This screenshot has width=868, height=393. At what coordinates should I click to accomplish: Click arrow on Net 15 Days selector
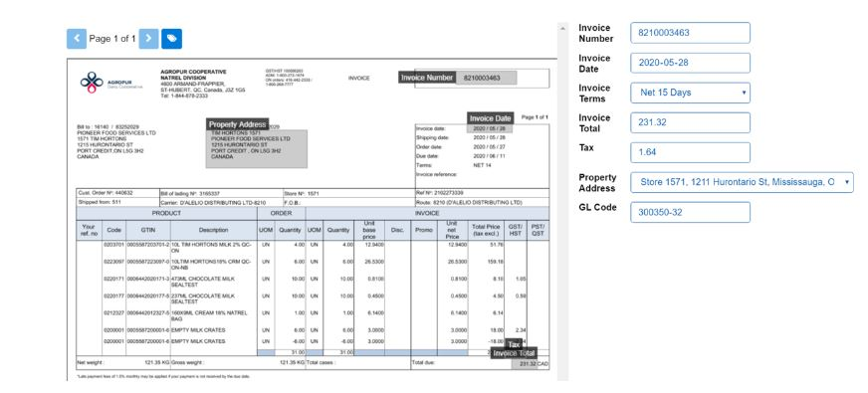pos(743,93)
